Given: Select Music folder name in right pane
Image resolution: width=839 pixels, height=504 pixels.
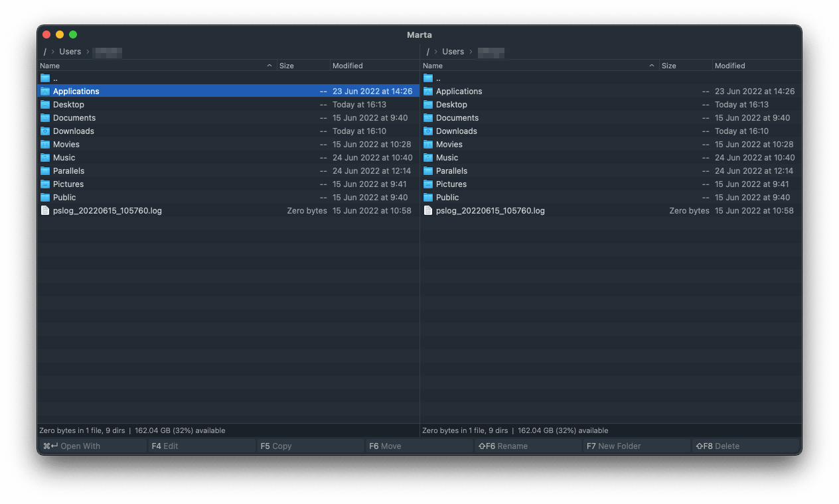Looking at the screenshot, I should [447, 158].
